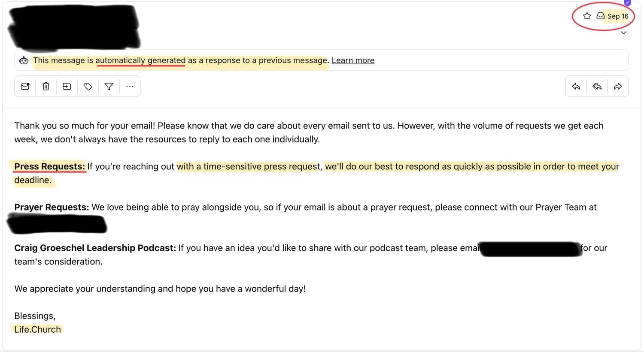
Task: Click the robot auto-reply icon
Action: tap(24, 60)
